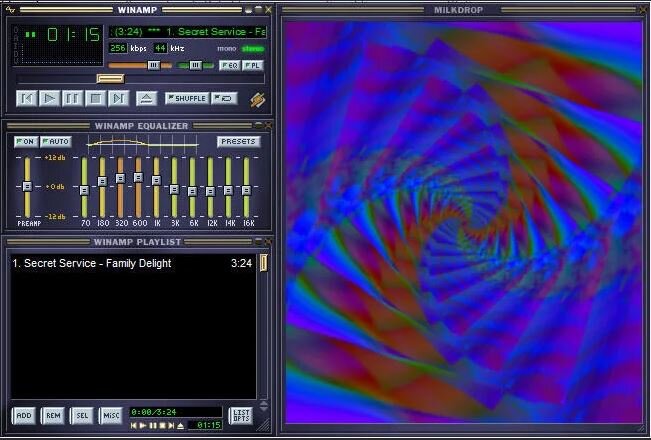Click the Previous track button in main window
The height and width of the screenshot is (440, 651).
tap(27, 99)
